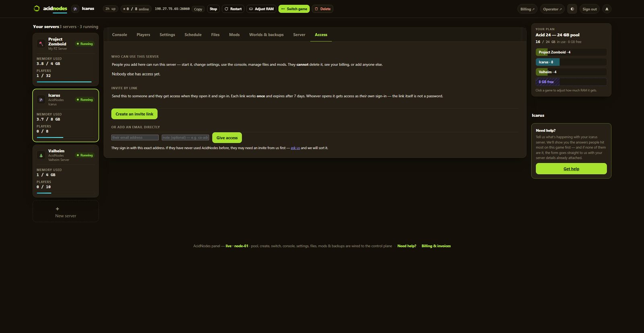
Task: Click the Icarus card game icon
Action: point(41,99)
